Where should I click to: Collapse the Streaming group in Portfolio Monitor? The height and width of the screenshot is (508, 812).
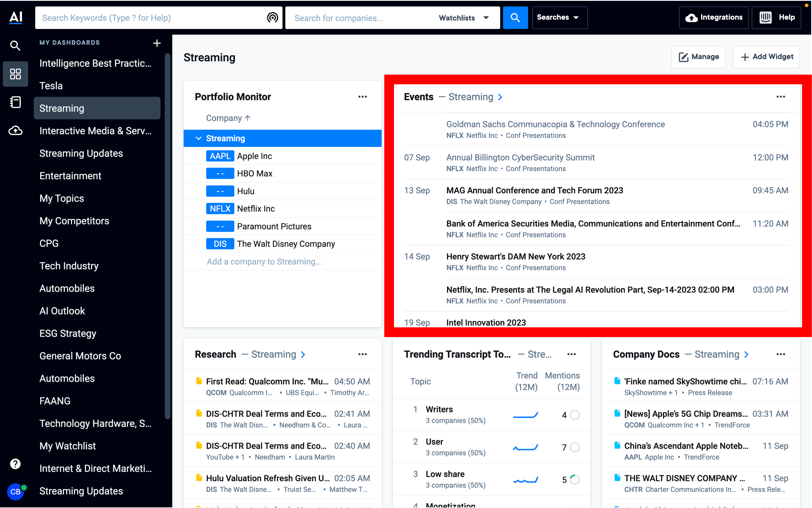point(198,138)
